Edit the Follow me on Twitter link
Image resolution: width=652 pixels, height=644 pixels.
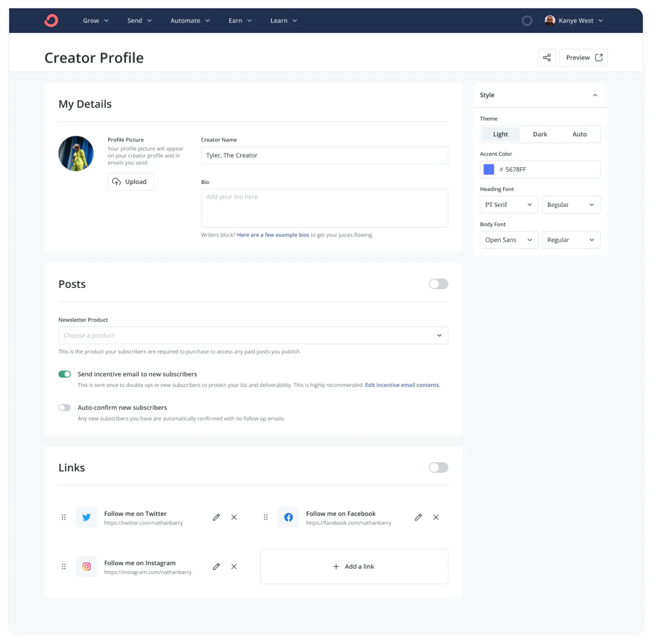216,517
